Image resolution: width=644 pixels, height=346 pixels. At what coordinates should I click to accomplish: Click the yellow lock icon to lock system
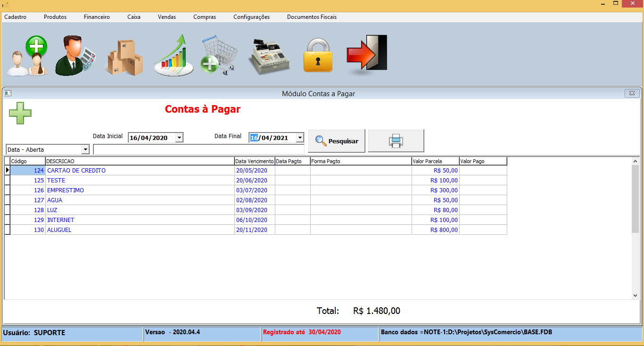318,55
